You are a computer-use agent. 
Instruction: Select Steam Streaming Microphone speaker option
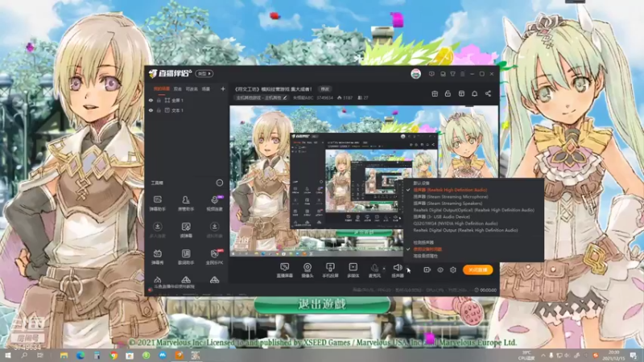pyautogui.click(x=451, y=196)
